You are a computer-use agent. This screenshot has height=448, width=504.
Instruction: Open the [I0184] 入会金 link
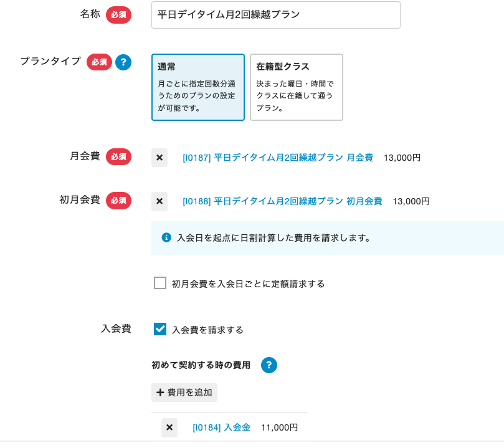(x=221, y=427)
